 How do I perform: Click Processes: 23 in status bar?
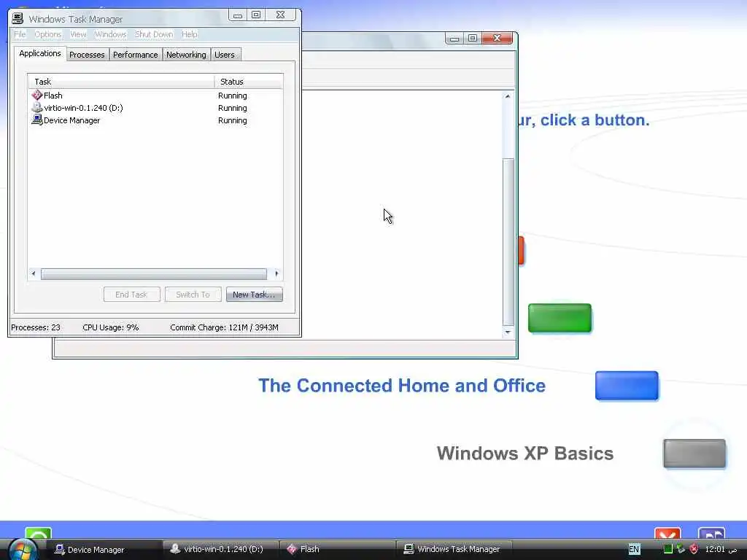pos(36,327)
